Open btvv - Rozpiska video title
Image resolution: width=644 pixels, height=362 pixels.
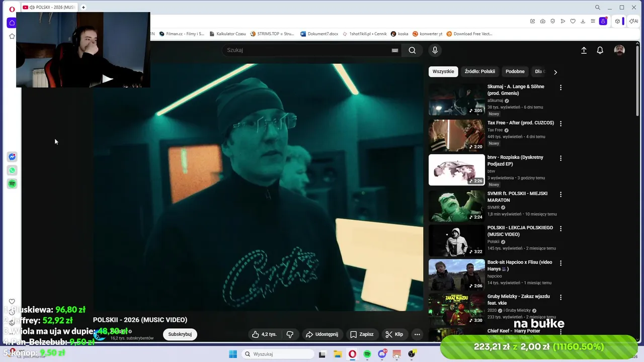click(x=515, y=160)
